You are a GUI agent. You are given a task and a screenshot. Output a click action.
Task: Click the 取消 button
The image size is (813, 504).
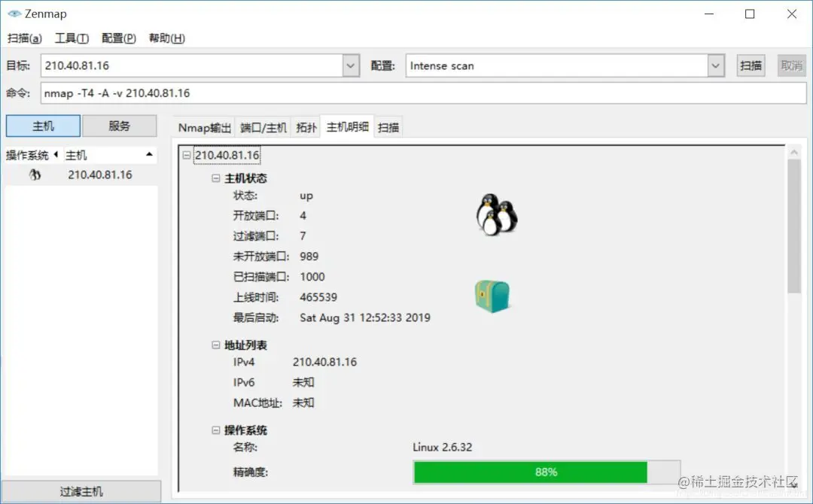coord(792,65)
